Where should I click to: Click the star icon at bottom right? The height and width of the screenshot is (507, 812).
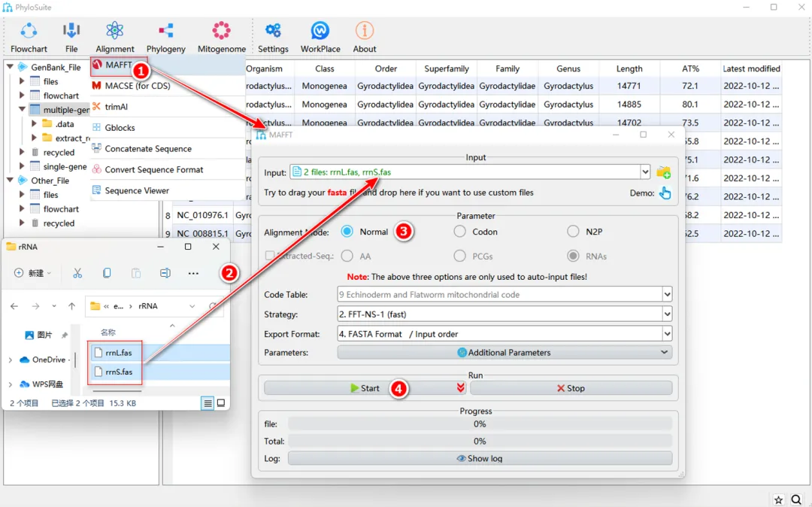point(778,499)
